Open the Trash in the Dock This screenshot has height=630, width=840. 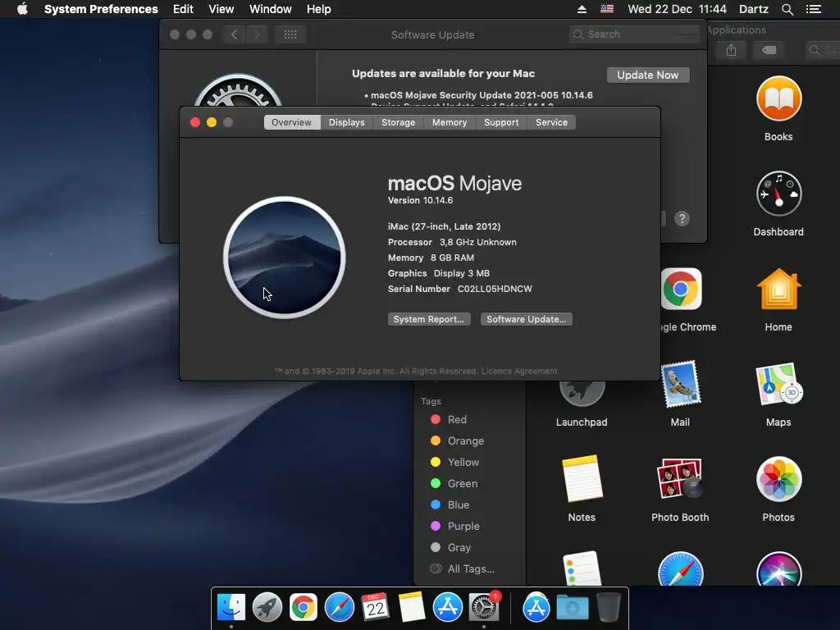(x=608, y=608)
